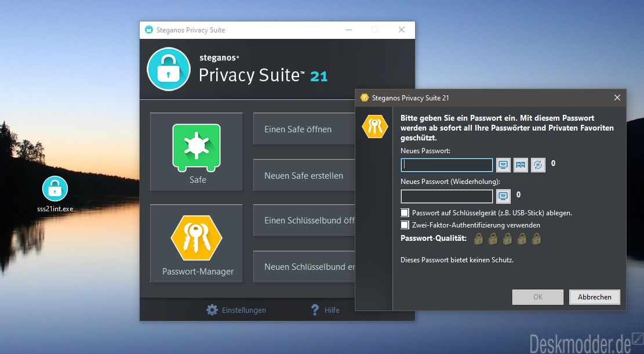This screenshot has width=644, height=354.
Task: Click the green Safe icon tile
Action: 197,151
